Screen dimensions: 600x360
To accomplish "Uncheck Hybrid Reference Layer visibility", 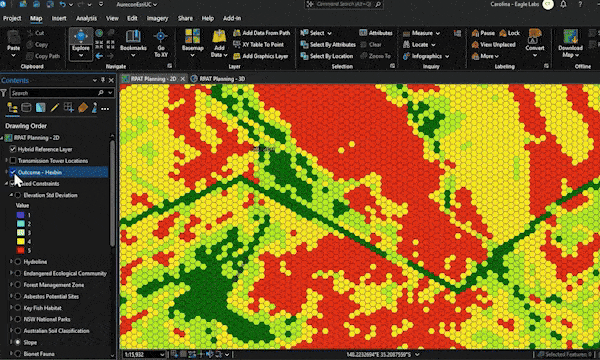I will [x=13, y=149].
